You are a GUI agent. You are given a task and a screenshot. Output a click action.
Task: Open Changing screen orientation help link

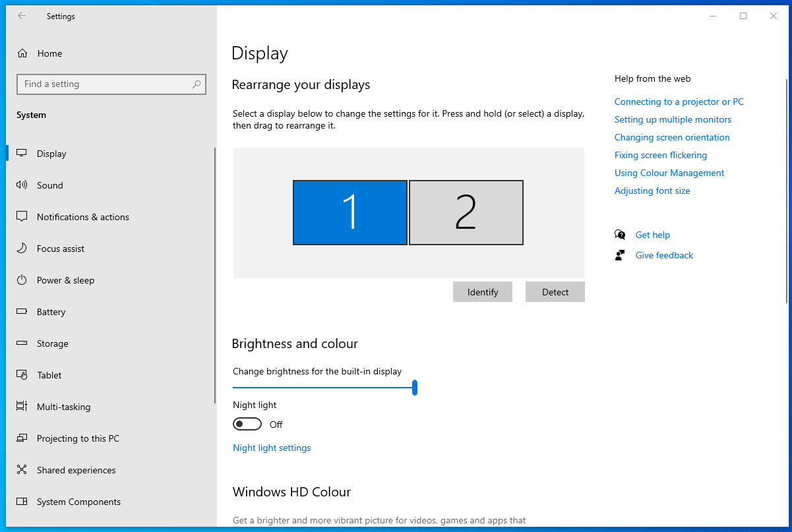(672, 137)
